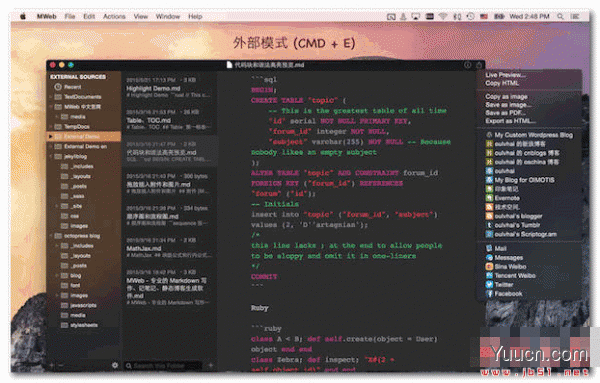Open the Edit menu
The width and height of the screenshot is (600, 383).
(x=89, y=16)
